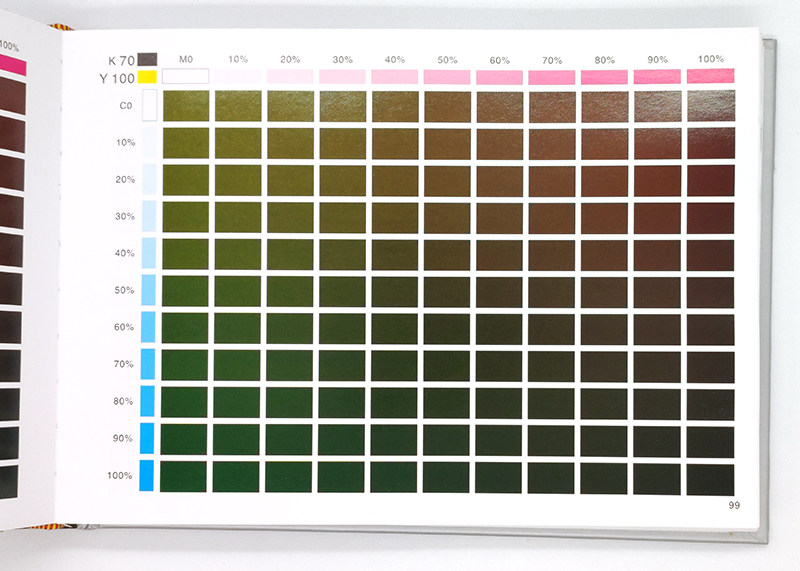Pick the empty C0 side swatch
The image size is (800, 571).
(149, 105)
